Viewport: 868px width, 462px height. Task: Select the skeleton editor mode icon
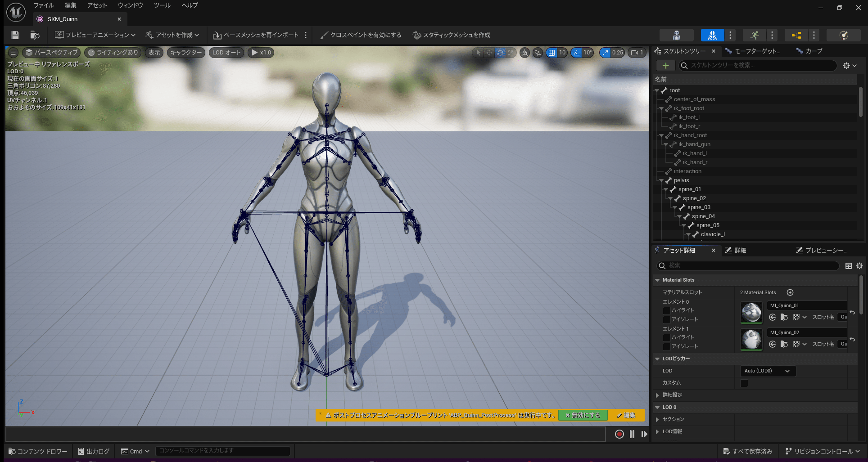point(676,35)
